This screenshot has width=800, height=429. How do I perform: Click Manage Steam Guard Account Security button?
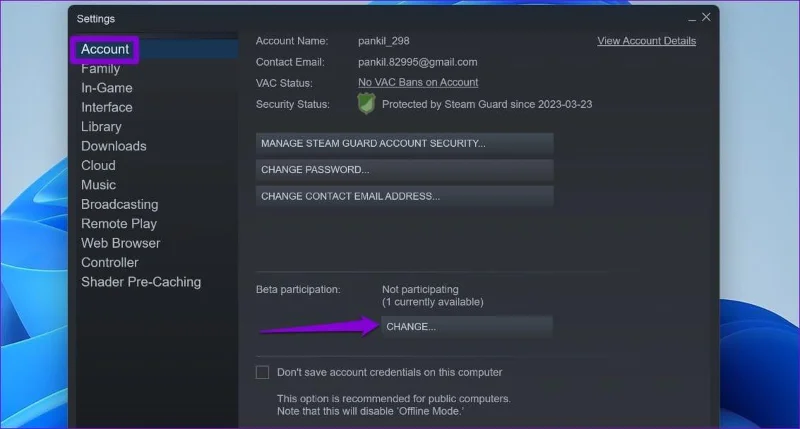(x=405, y=143)
